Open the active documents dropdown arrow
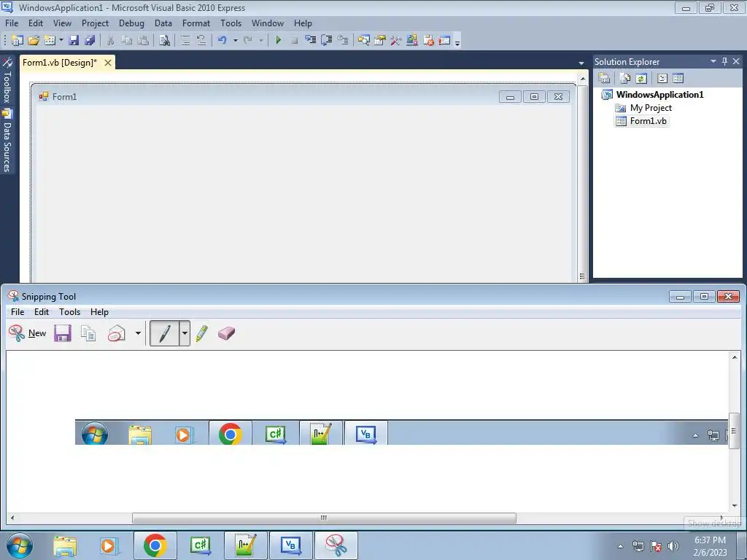Viewport: 747px width, 560px height. click(x=581, y=63)
